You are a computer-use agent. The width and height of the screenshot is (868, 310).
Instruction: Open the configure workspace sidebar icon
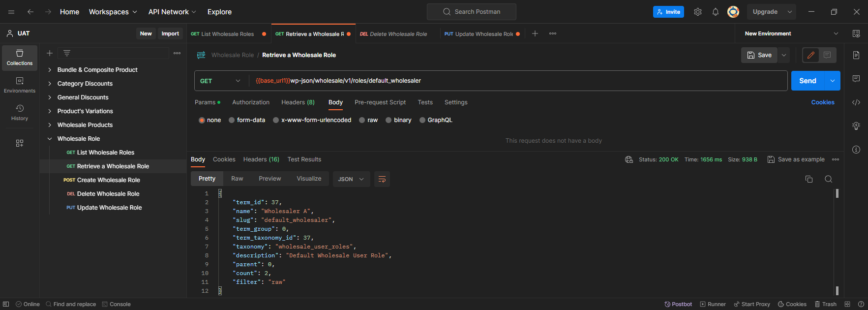coord(20,143)
